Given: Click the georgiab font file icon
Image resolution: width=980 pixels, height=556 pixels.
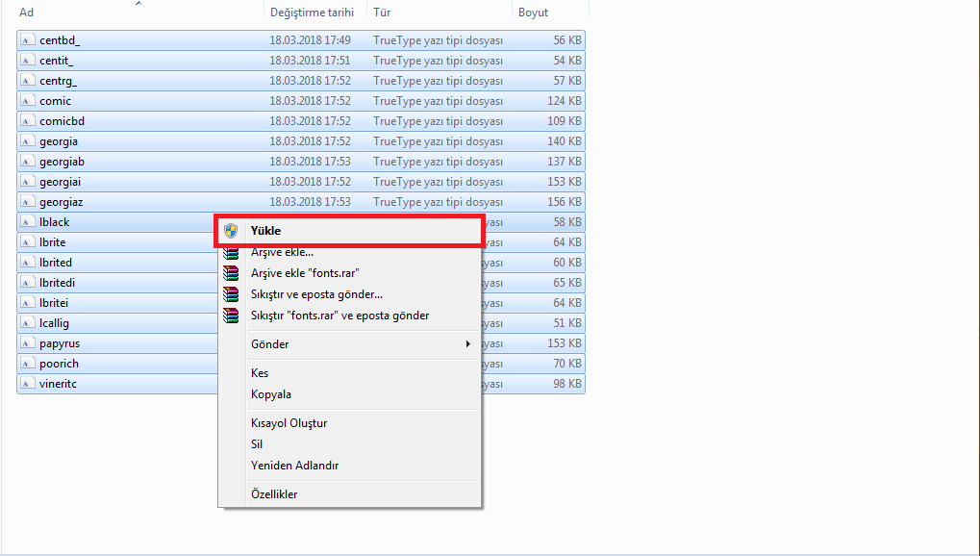Looking at the screenshot, I should [28, 162].
